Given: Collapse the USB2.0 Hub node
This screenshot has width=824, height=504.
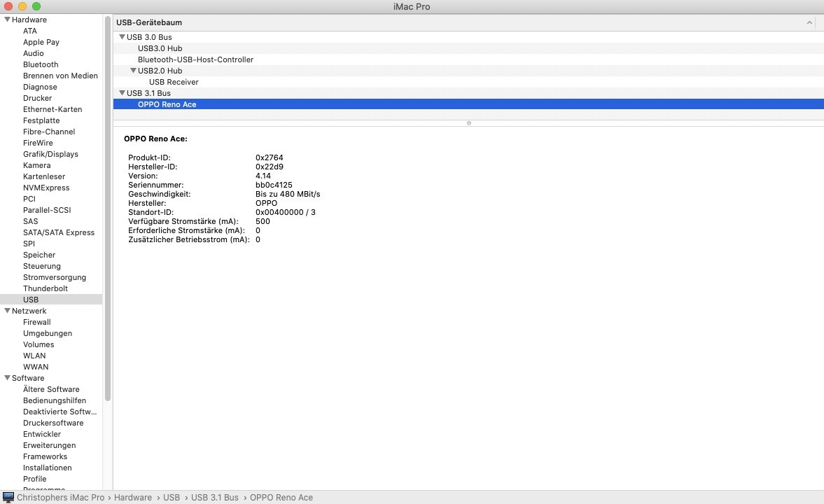Looking at the screenshot, I should point(133,71).
